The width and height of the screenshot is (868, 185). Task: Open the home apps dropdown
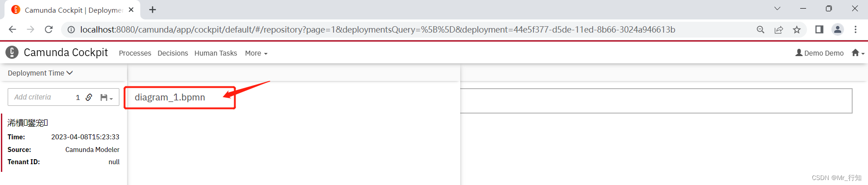pyautogui.click(x=858, y=53)
